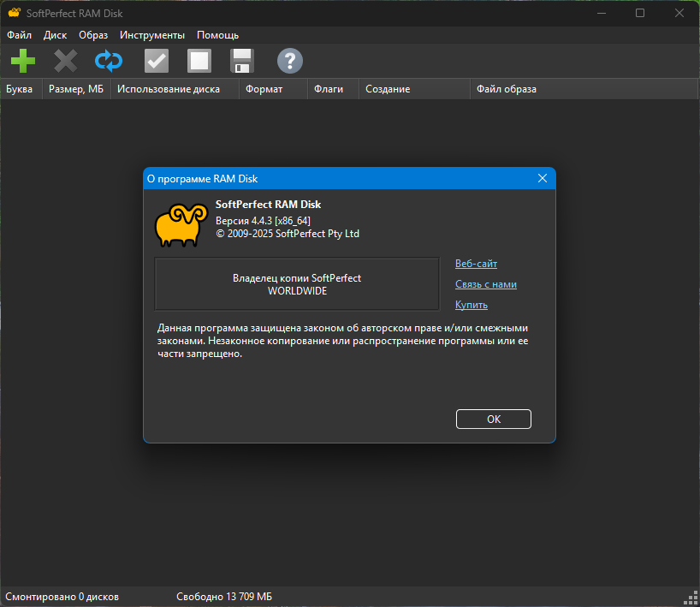This screenshot has height=607, width=700.
Task: Open the Связь с нами link
Action: [x=486, y=284]
